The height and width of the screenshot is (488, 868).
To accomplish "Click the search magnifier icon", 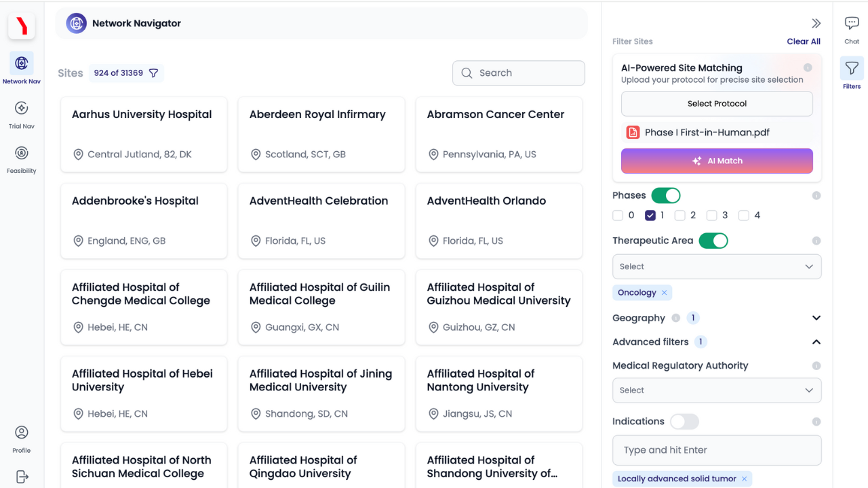I will point(467,73).
